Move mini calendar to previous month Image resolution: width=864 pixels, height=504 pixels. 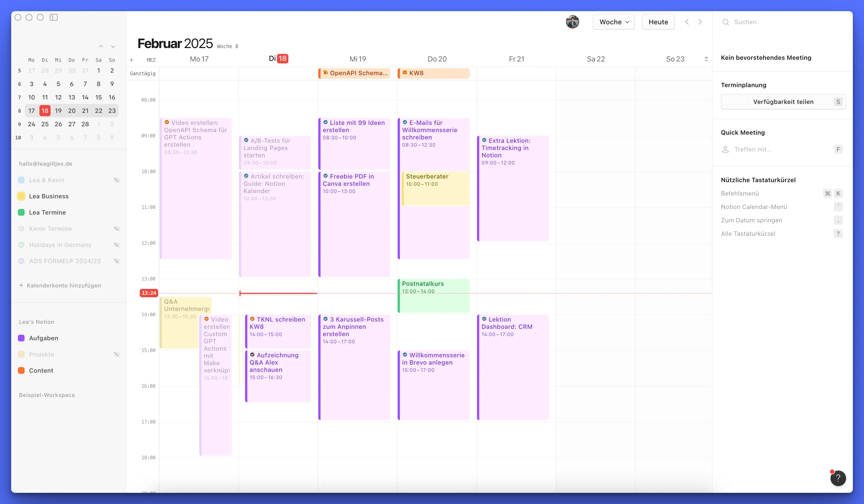pos(101,46)
